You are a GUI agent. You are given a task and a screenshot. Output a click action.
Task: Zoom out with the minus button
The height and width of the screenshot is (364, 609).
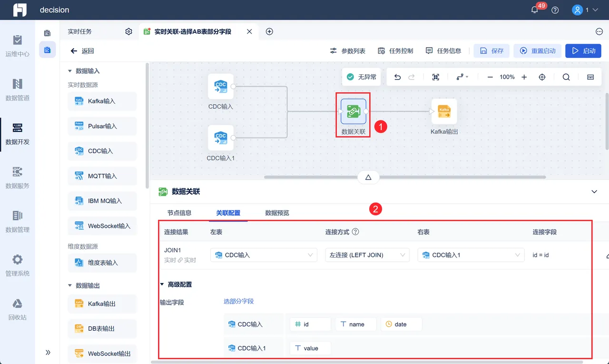tap(490, 77)
